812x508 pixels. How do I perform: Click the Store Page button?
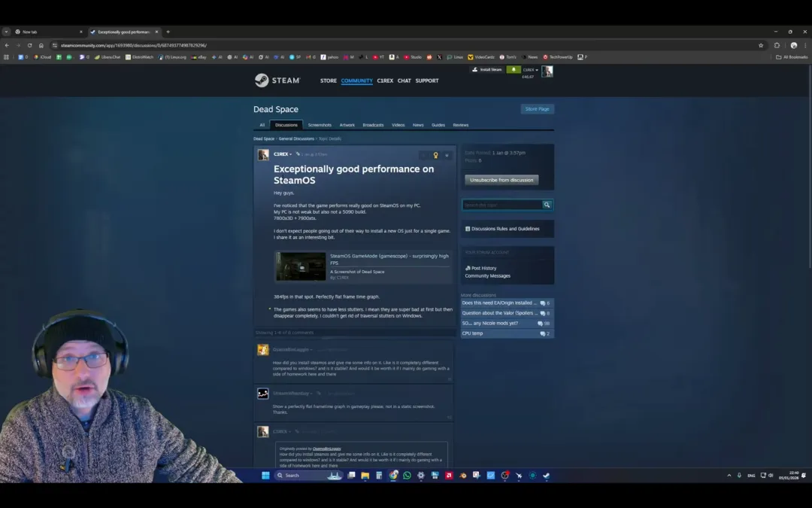pyautogui.click(x=537, y=109)
